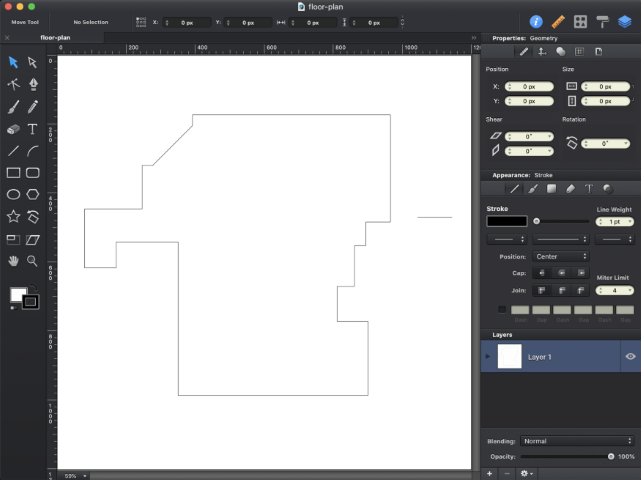641x480 pixels.
Task: Pick the Text tool
Action: [x=33, y=129]
